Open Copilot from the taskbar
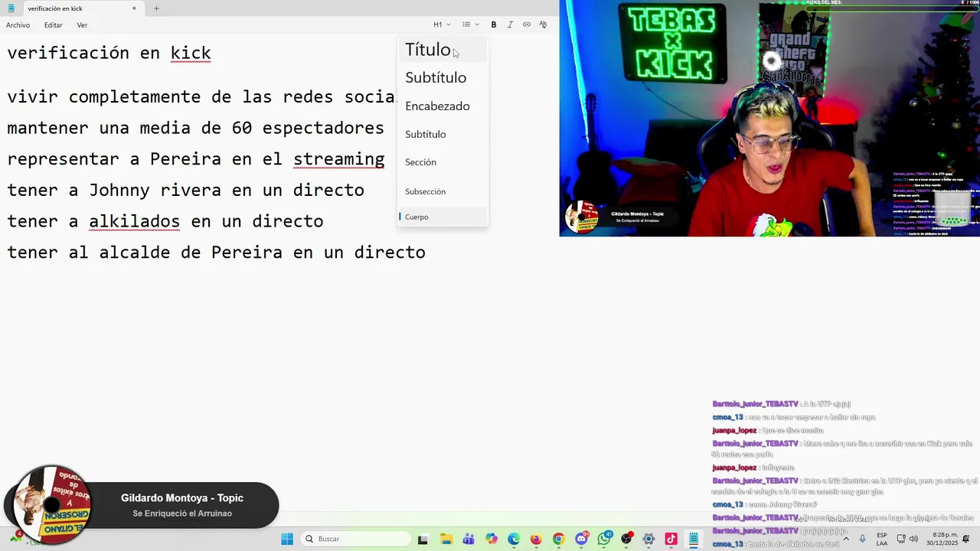Screen dimensions: 980x551 (491, 539)
